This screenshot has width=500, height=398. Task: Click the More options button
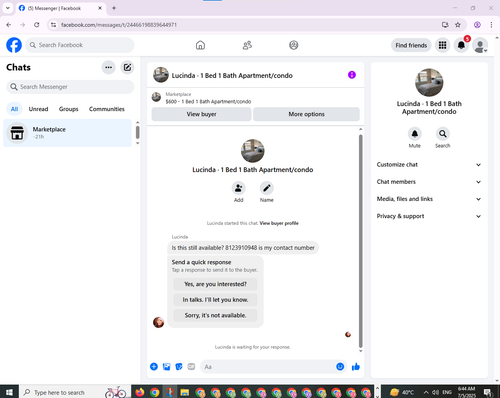click(x=306, y=114)
